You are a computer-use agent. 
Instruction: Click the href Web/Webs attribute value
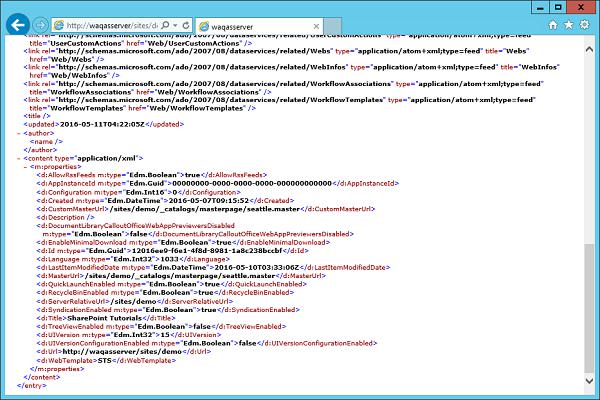[72, 59]
